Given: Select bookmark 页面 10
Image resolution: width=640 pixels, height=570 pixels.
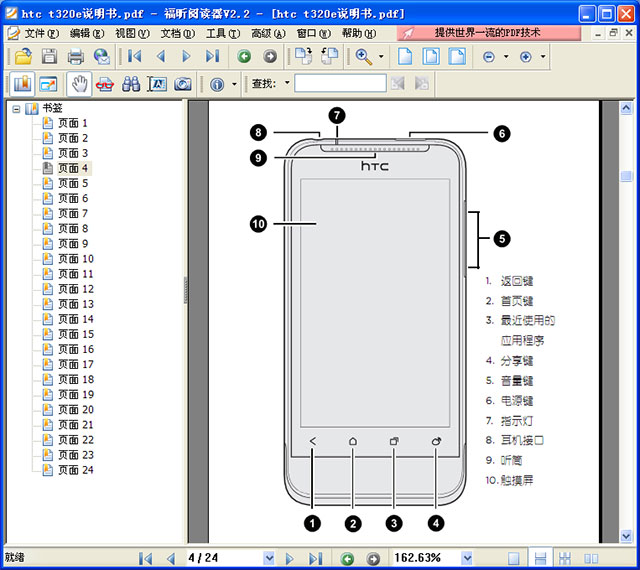Looking at the screenshot, I should [x=76, y=259].
